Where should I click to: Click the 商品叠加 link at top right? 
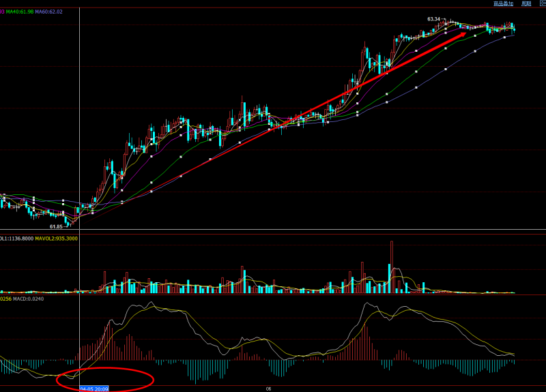[x=504, y=3]
